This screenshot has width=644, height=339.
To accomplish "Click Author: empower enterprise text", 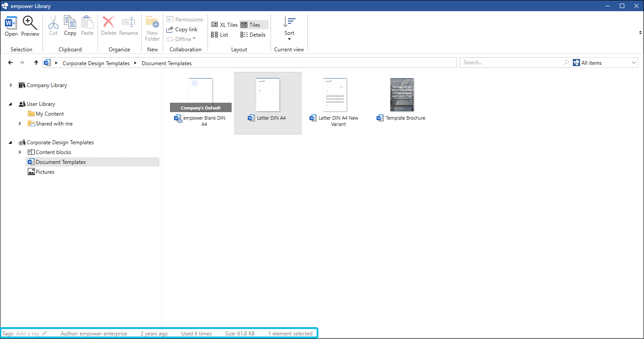I will [94, 334].
